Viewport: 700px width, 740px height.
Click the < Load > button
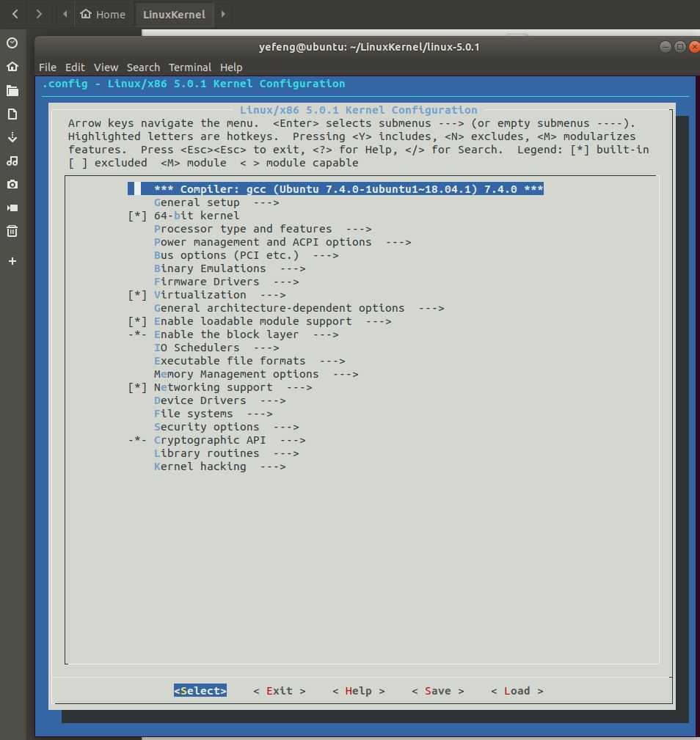tap(517, 690)
